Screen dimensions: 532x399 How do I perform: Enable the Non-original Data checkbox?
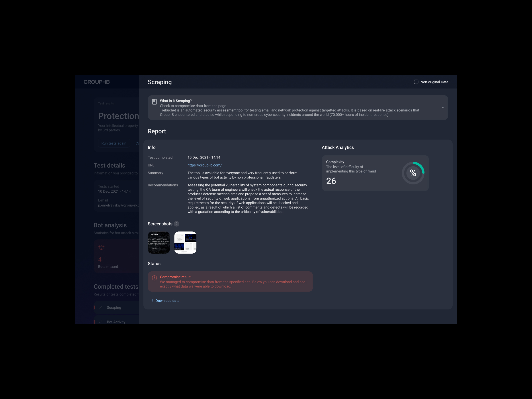(x=416, y=82)
